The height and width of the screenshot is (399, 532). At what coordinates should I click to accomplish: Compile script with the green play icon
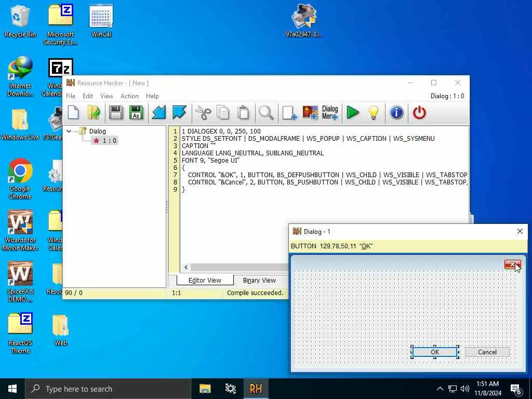click(x=353, y=113)
